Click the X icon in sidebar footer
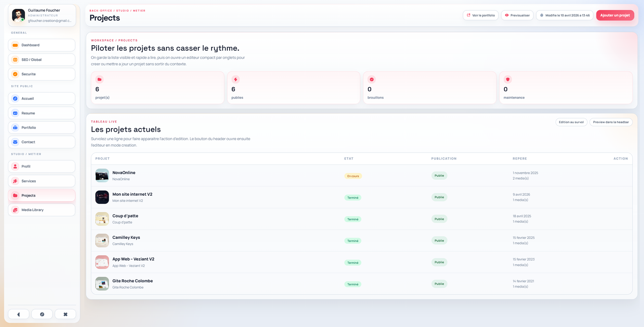Viewport: 644px width, 327px height. pos(65,314)
